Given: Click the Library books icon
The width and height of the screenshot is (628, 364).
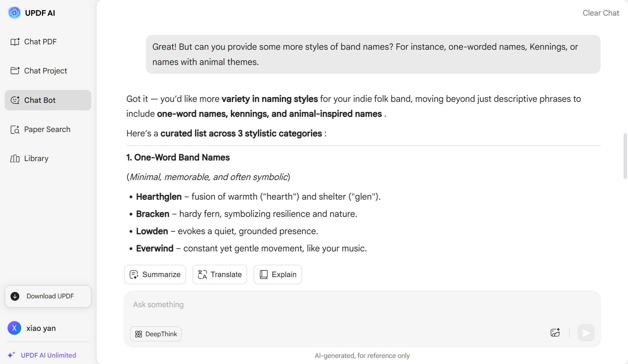Looking at the screenshot, I should coord(15,159).
